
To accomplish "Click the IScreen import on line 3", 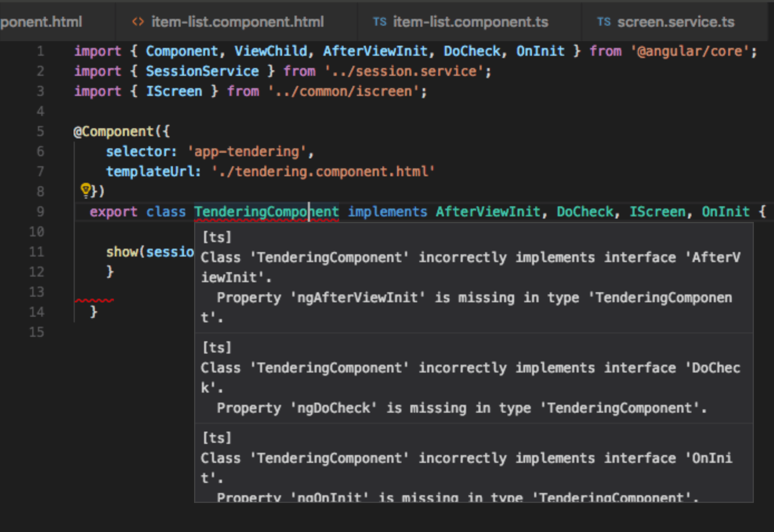I will [x=174, y=91].
